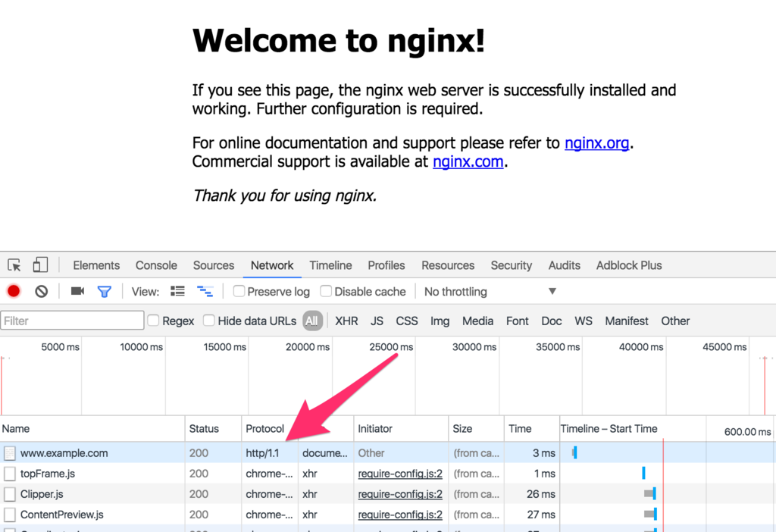Switch to the Console tab

(x=156, y=265)
